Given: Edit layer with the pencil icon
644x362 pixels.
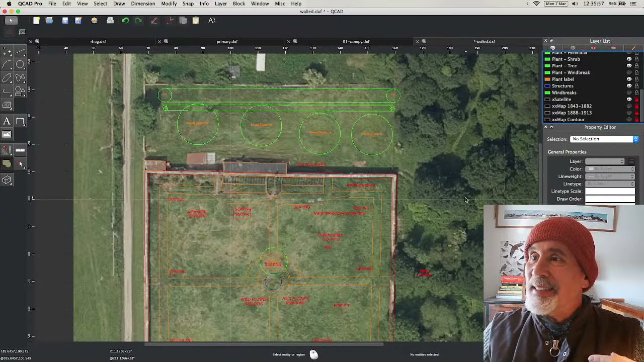Looking at the screenshot, I should point(633,48).
